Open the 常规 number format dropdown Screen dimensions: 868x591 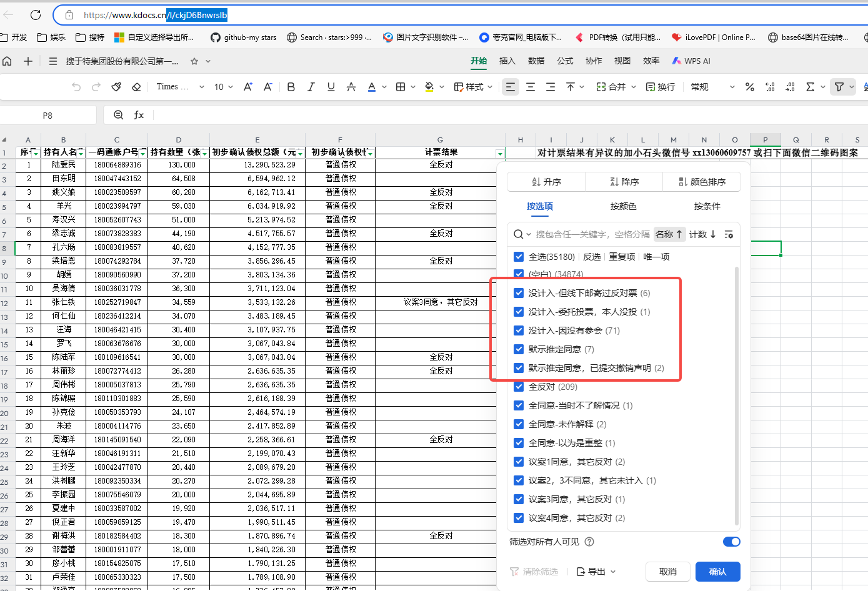pos(712,87)
